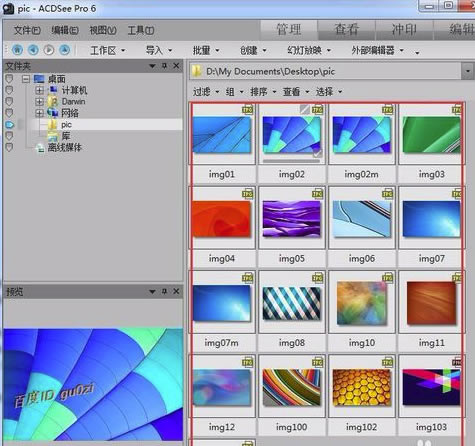Click the 排序 sort button
Screen dimensions: 475x446
point(263,92)
